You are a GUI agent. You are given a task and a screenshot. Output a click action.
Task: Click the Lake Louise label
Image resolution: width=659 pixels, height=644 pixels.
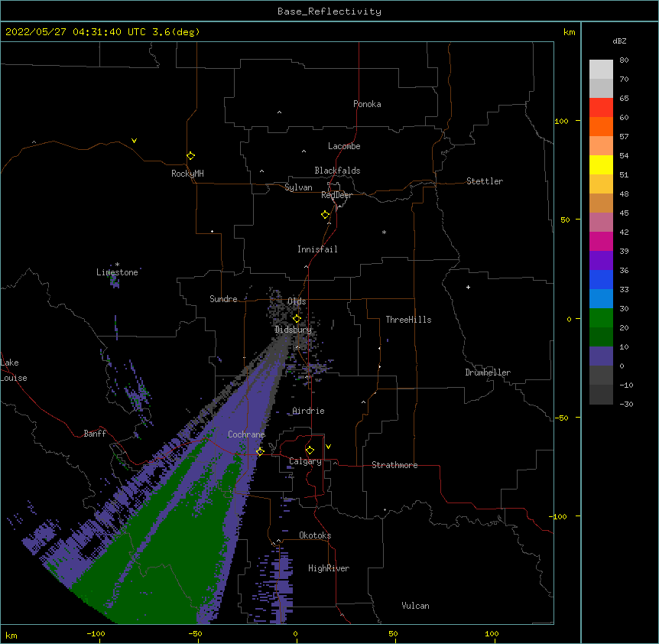click(x=14, y=370)
